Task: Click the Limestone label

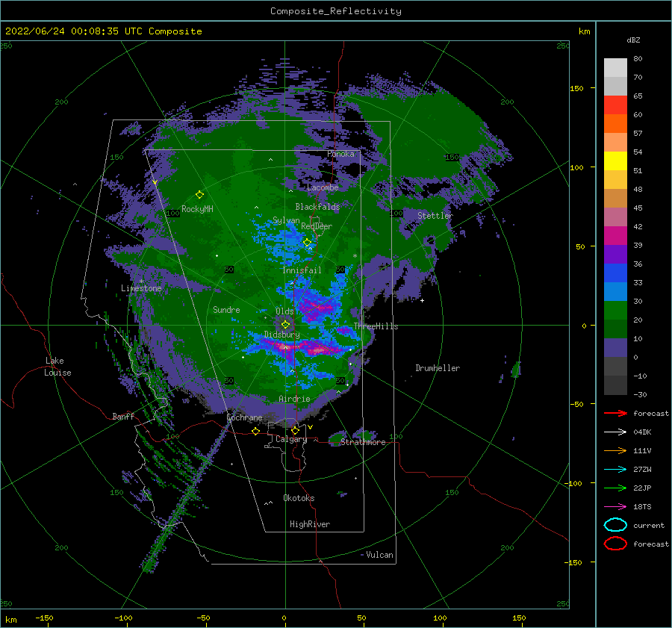Action: pyautogui.click(x=141, y=288)
